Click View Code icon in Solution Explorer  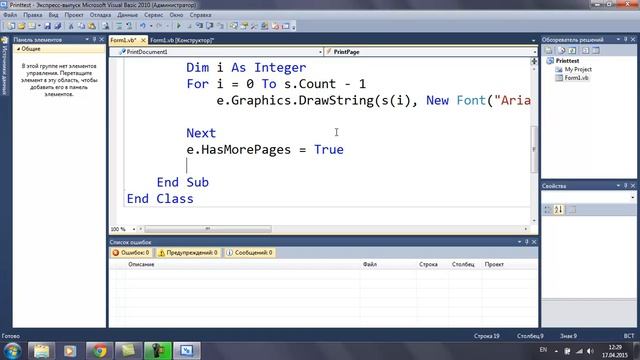click(x=585, y=51)
